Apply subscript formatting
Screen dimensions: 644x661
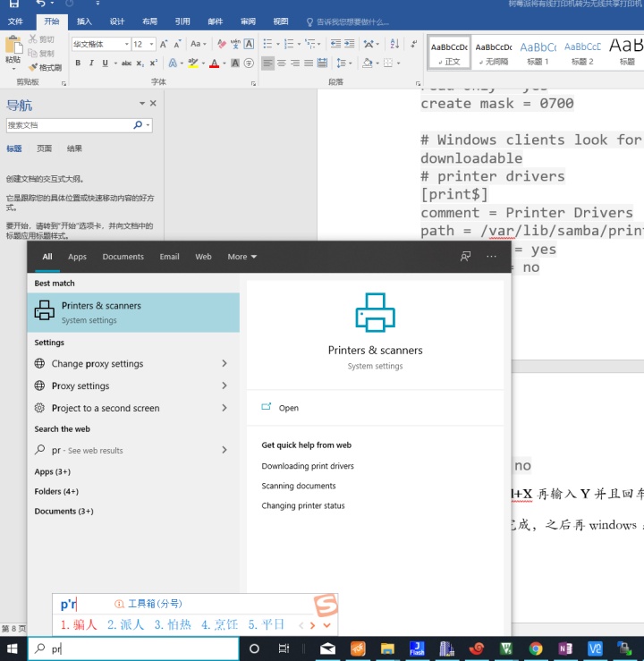[x=140, y=64]
